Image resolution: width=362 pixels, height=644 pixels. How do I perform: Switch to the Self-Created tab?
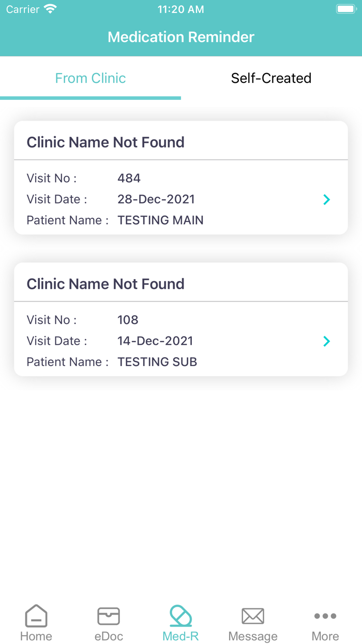[271, 78]
